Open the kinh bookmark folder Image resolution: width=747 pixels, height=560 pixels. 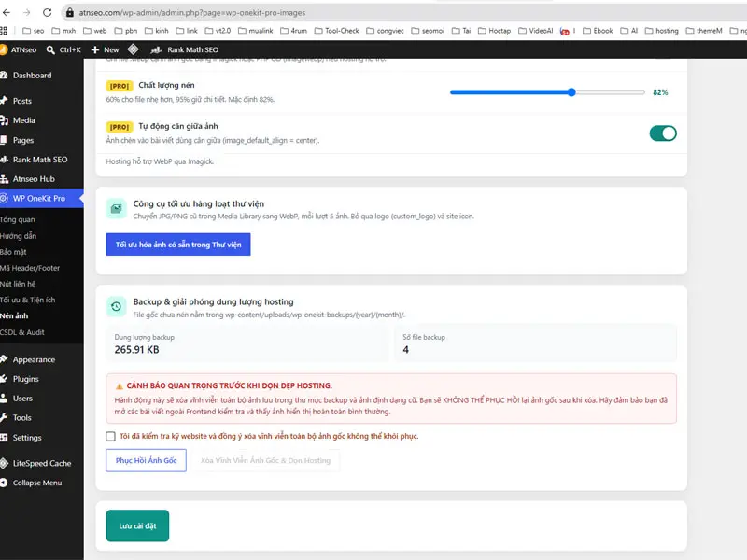[157, 31]
